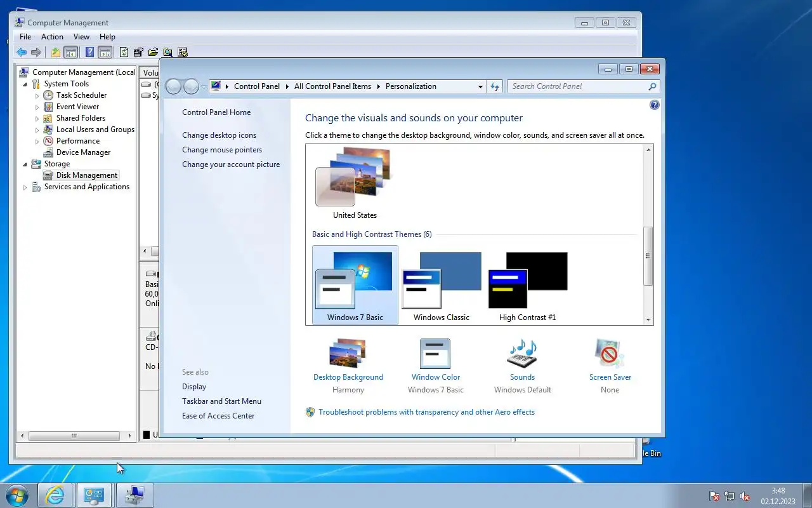Open Taskbar and Start Menu link

(221, 401)
